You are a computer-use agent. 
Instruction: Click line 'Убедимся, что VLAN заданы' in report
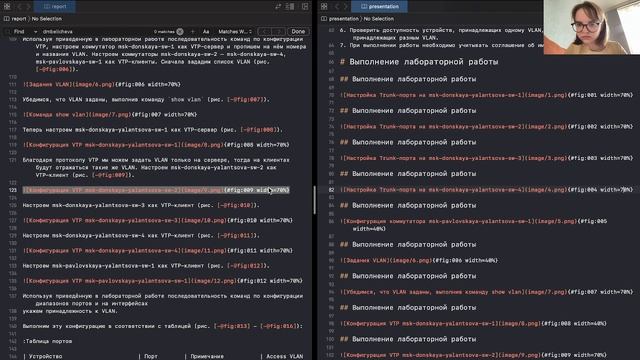coord(146,100)
